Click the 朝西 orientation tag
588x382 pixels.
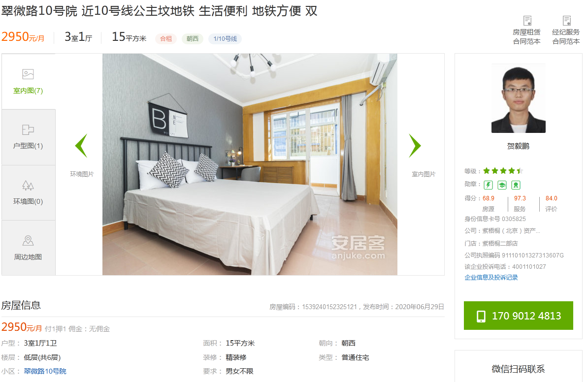[193, 38]
